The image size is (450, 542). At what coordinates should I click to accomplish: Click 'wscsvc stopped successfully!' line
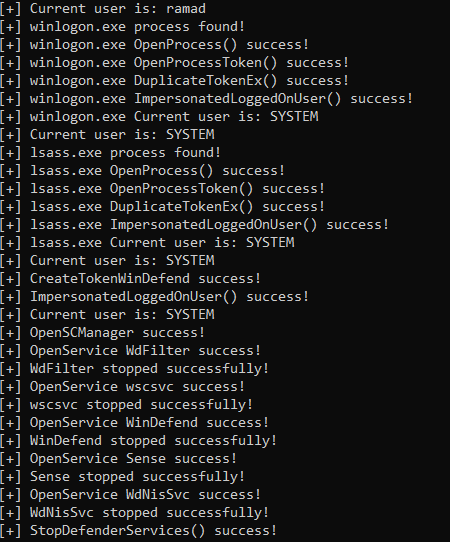click(x=126, y=404)
